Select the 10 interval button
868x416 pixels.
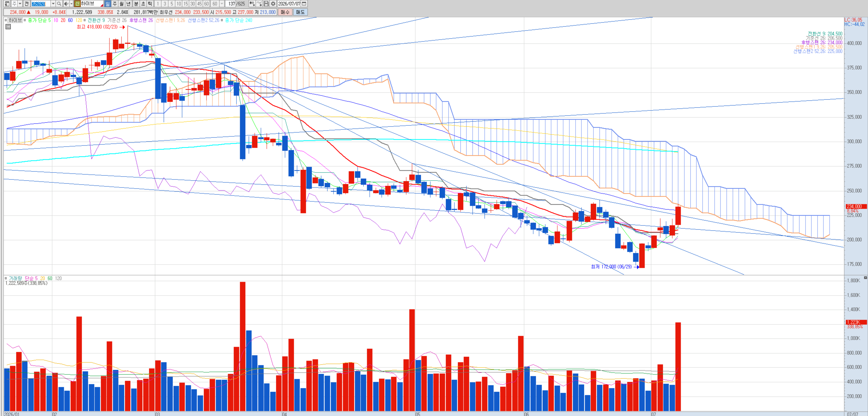coord(179,4)
